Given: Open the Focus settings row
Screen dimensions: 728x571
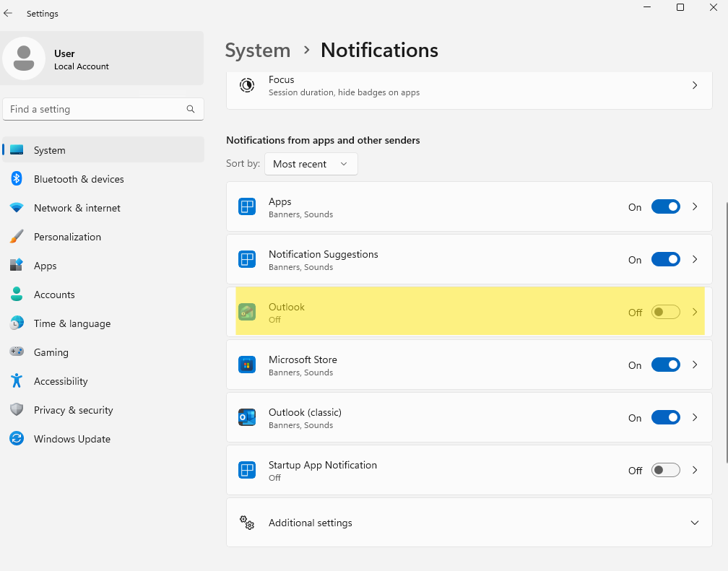Looking at the screenshot, I should tap(469, 85).
